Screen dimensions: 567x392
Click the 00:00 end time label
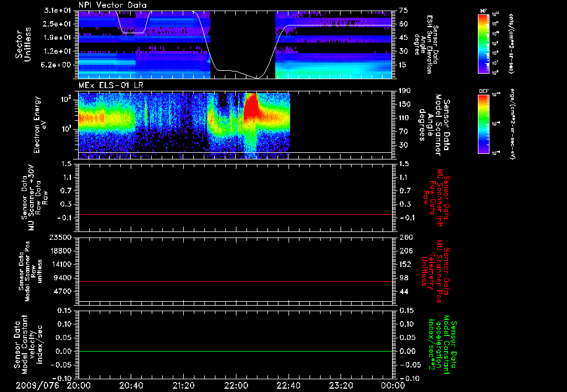[x=393, y=385]
